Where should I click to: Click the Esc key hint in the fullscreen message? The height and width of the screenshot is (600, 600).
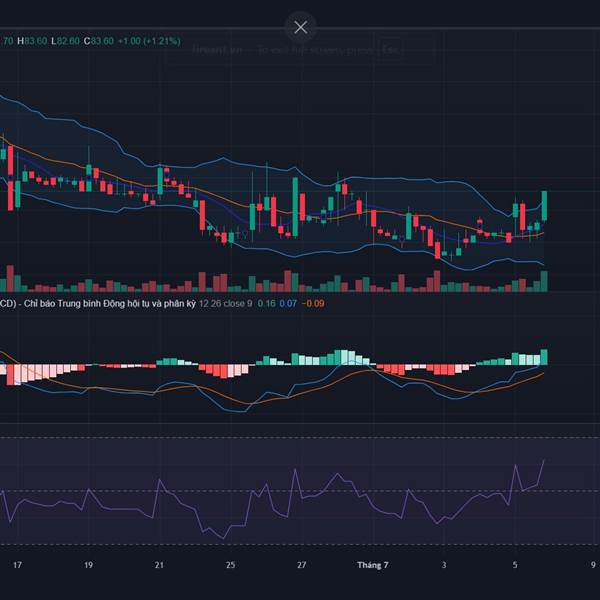coord(388,49)
